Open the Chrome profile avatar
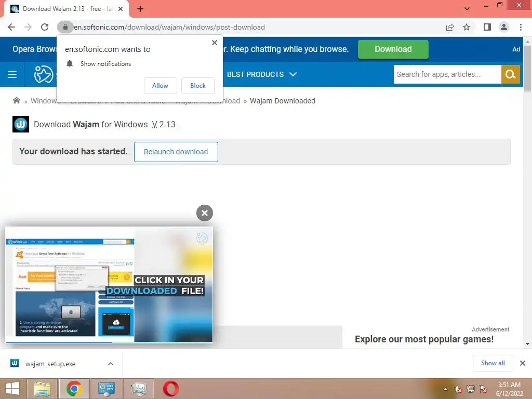Image resolution: width=532 pixels, height=399 pixels. point(504,27)
